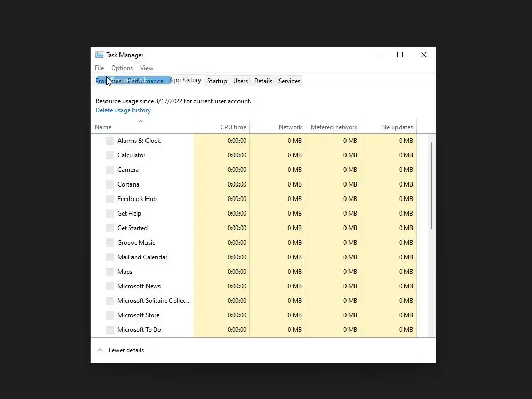Select the Microsoft News row name
532x399 pixels.
tap(139, 286)
